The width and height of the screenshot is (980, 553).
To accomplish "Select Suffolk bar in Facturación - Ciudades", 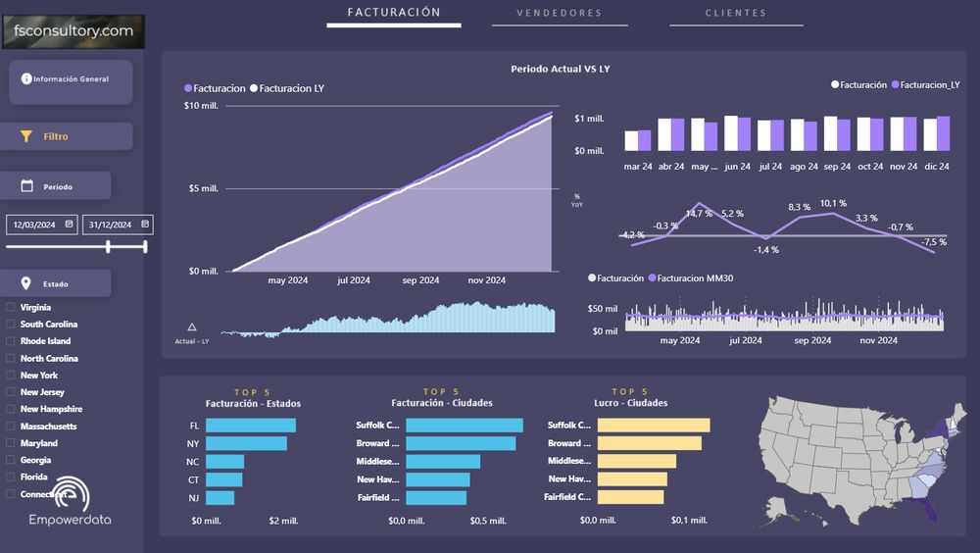I will pos(465,426).
